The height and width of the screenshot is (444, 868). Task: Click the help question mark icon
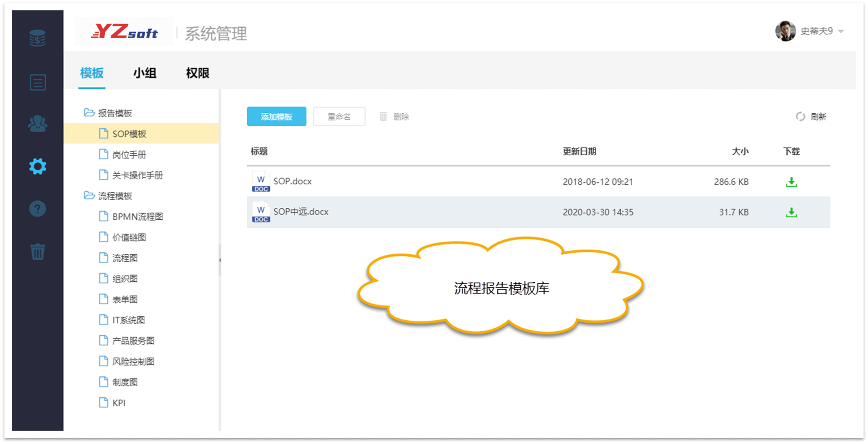pos(37,208)
